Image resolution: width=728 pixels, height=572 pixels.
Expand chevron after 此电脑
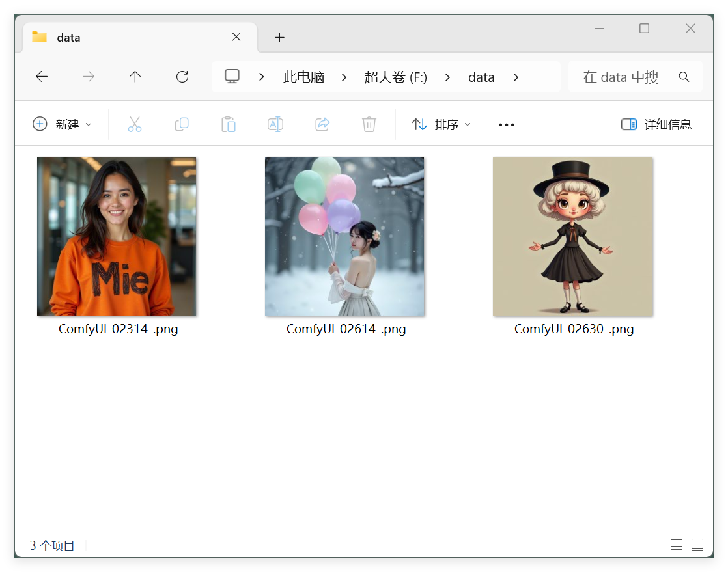(344, 77)
